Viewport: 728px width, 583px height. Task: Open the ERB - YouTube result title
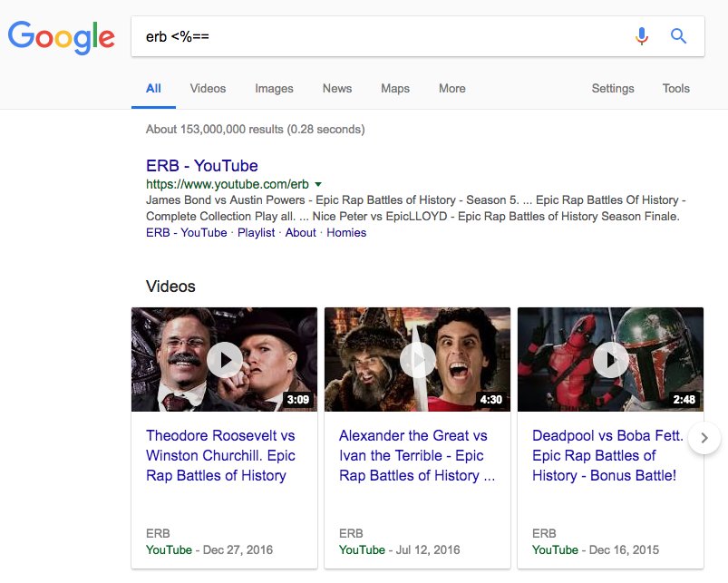[x=202, y=166]
